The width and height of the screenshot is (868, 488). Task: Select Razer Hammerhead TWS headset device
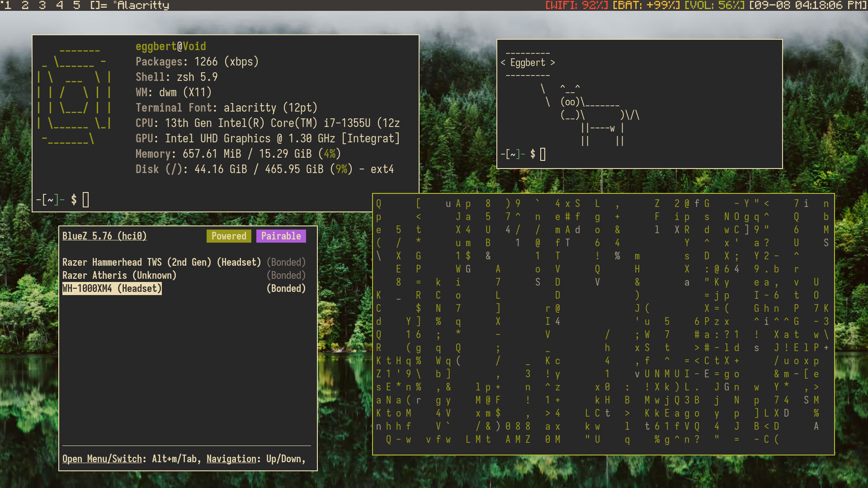pos(161,262)
